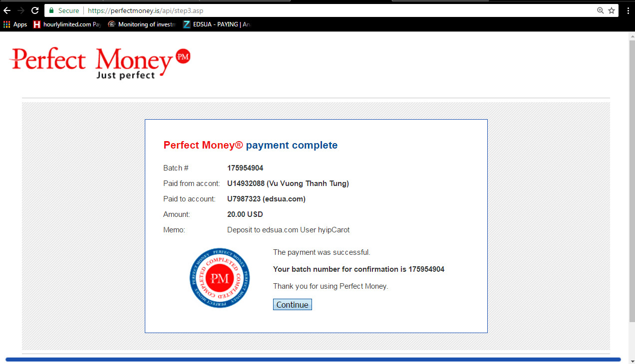Open Monitoring of investments bookmark
The image size is (635, 364).
point(142,24)
